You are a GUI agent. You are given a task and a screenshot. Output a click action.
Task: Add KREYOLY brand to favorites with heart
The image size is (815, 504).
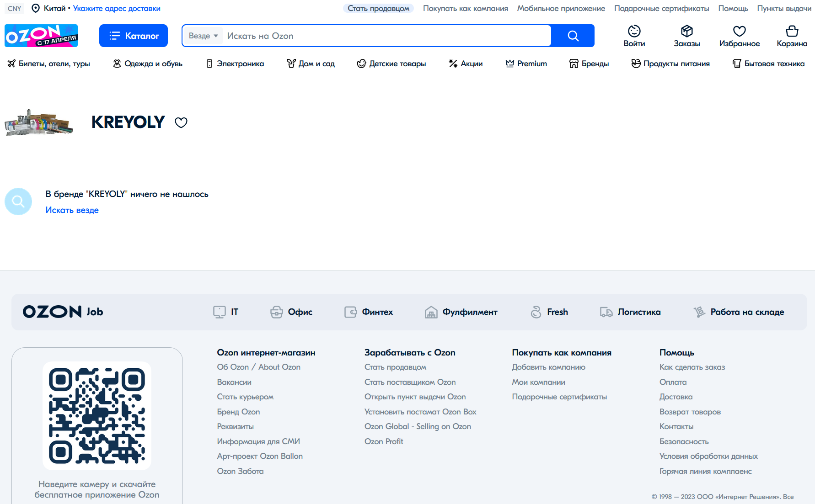(181, 122)
